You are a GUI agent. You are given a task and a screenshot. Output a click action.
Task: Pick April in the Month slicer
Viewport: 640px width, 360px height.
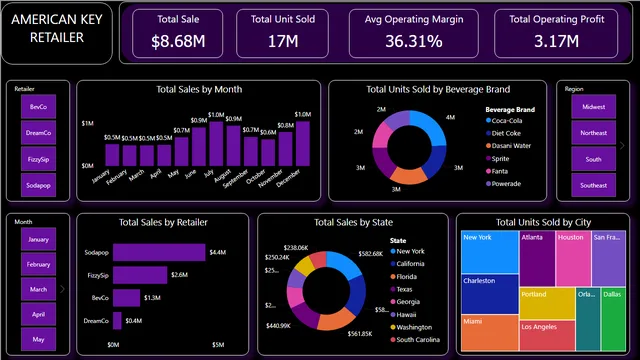click(x=38, y=314)
